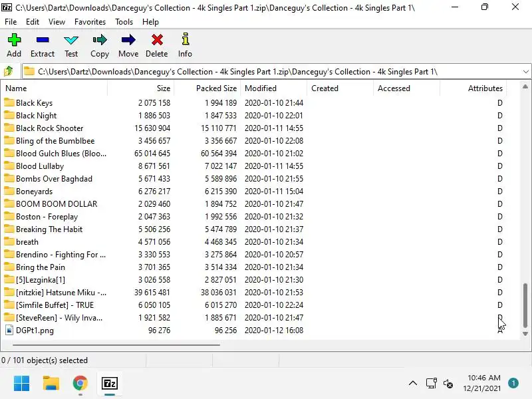This screenshot has height=399, width=532.
Task: Select [5]Lezginka[1] folder name
Action: [x=41, y=279]
